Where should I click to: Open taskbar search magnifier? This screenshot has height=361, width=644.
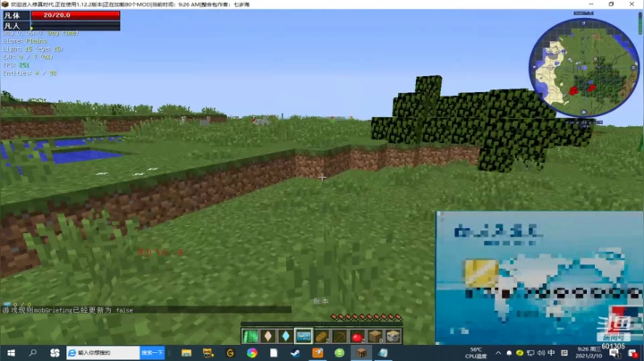(32, 353)
